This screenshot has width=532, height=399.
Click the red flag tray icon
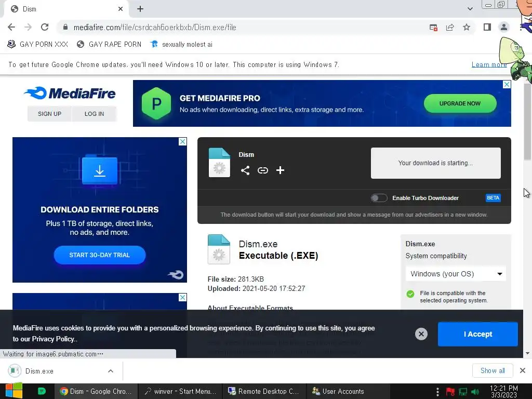pos(450,392)
